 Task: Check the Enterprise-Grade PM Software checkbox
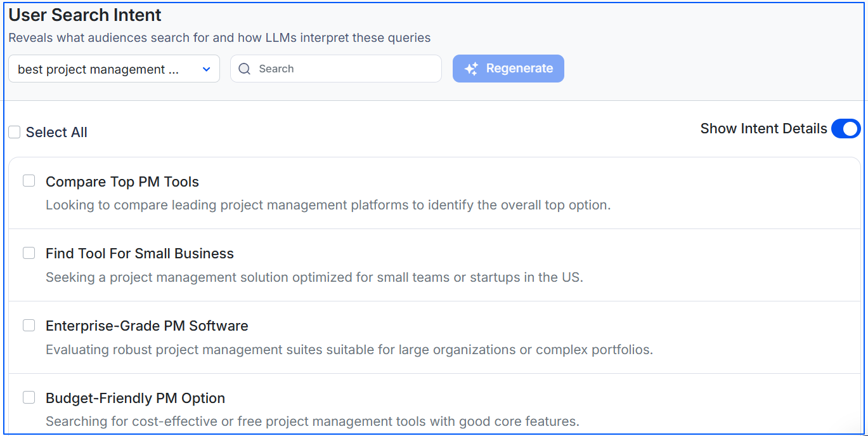coord(29,325)
